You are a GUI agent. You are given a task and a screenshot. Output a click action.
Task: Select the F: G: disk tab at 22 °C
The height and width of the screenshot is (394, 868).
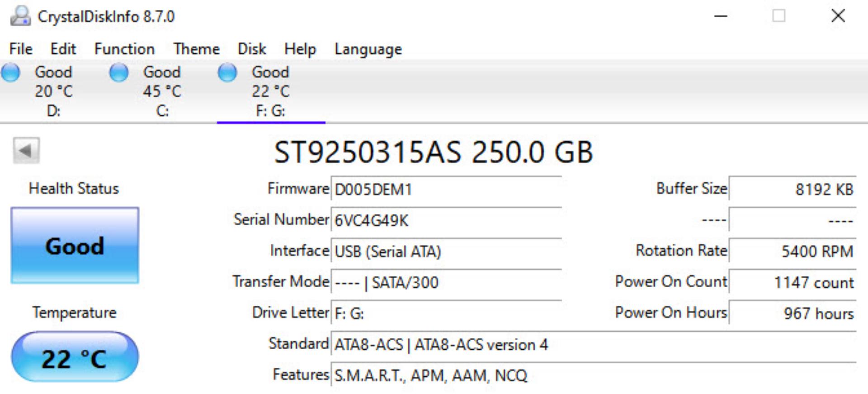271,91
